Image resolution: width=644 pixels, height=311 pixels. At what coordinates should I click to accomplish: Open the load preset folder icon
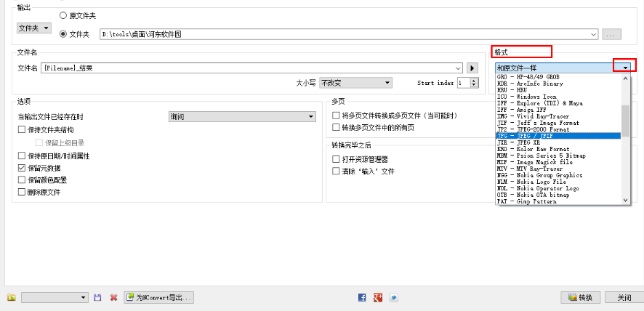12,297
